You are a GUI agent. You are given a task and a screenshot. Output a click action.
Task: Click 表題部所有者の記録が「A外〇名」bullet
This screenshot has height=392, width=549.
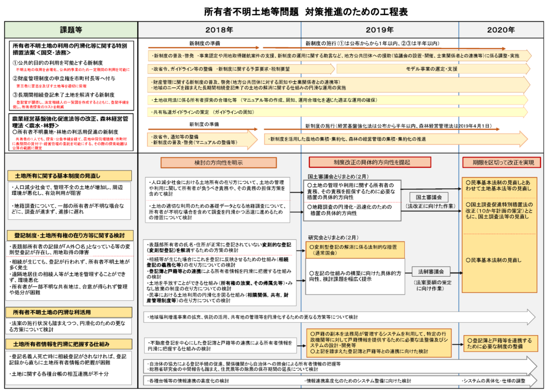[69, 249]
